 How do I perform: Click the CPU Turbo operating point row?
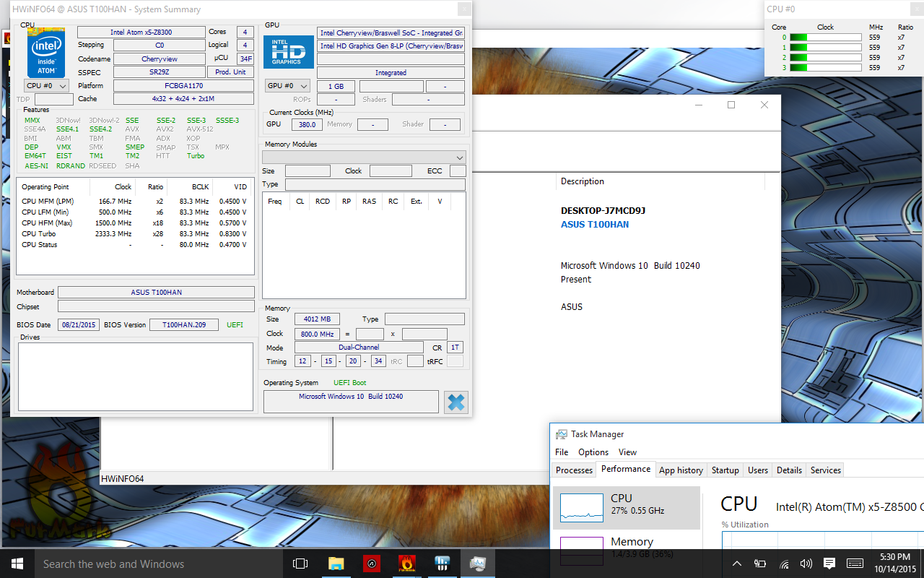pyautogui.click(x=135, y=234)
